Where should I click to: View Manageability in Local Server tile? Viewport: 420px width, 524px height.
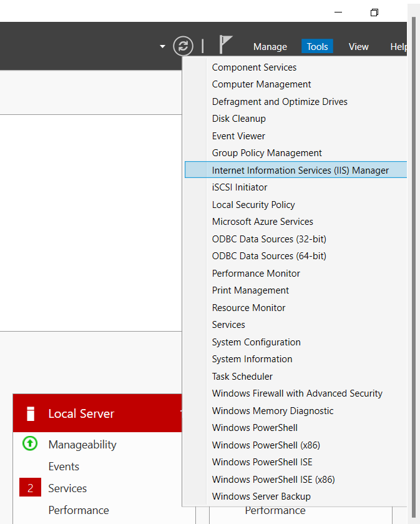(x=82, y=445)
